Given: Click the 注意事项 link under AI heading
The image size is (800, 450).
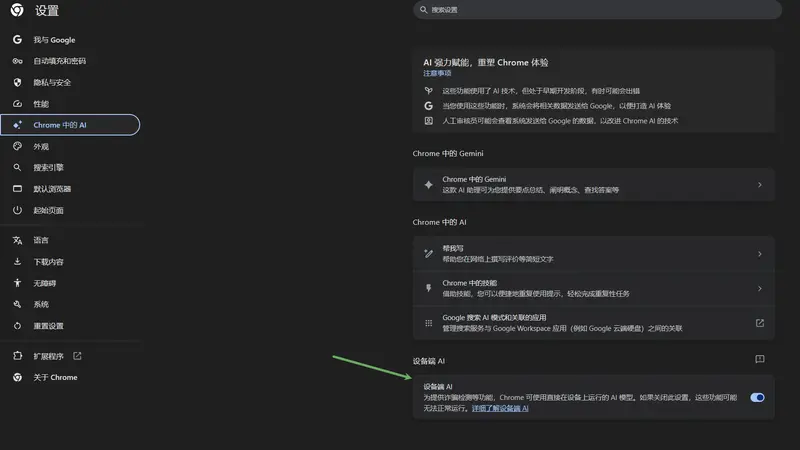Looking at the screenshot, I should coord(437,73).
